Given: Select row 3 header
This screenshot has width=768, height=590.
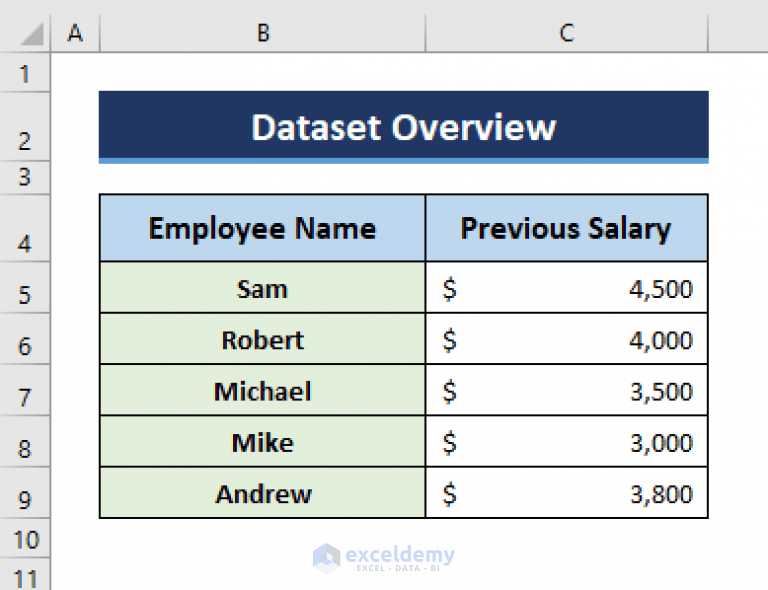Looking at the screenshot, I should (25, 178).
